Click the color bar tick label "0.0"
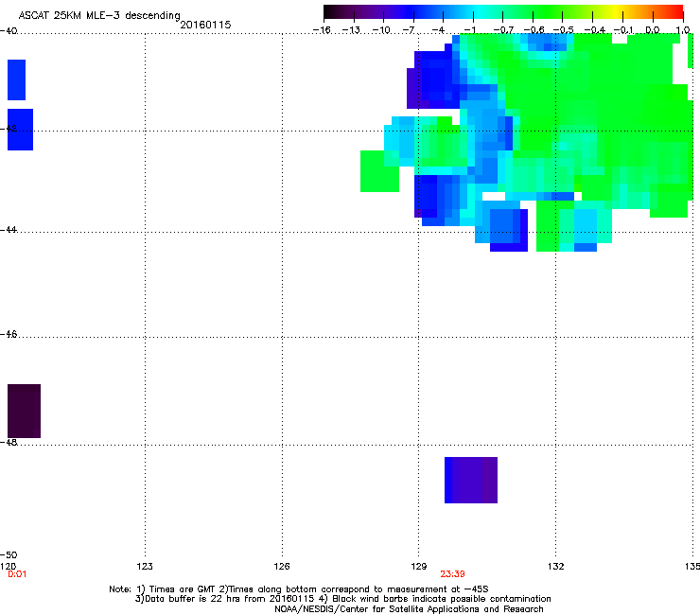The height and width of the screenshot is (615, 700). click(x=653, y=30)
